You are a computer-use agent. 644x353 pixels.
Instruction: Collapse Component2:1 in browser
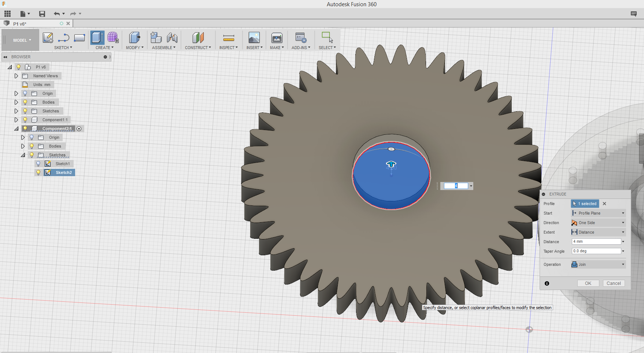click(16, 129)
